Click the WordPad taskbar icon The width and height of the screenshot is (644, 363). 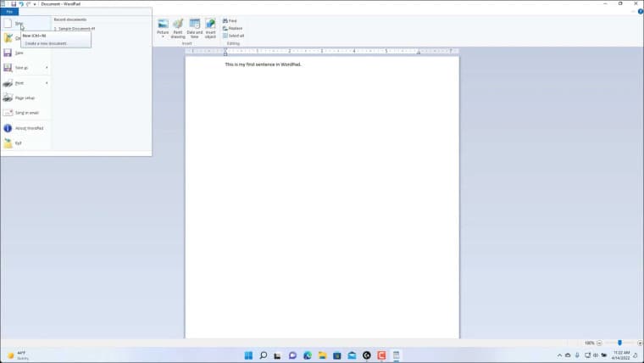[x=397, y=355]
